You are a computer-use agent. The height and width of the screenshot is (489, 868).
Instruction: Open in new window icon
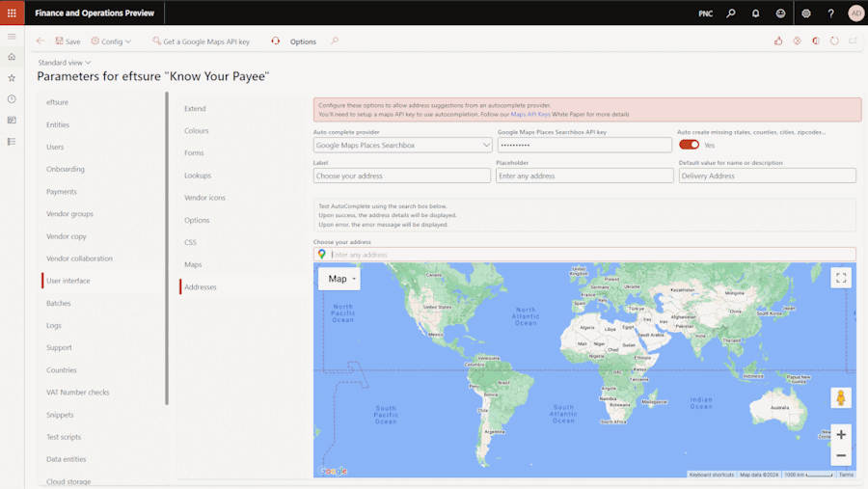pyautogui.click(x=854, y=41)
